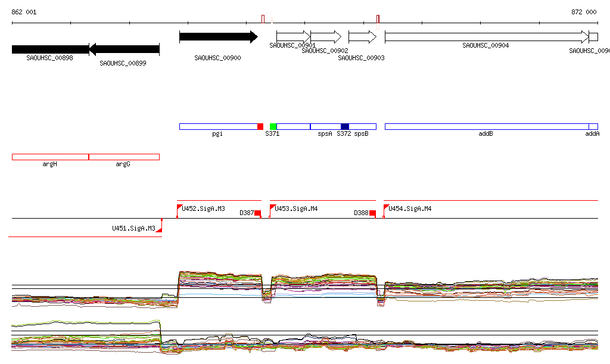Click the SAOUHSC_00898 label text
The width and height of the screenshot is (610, 364).
pos(50,58)
